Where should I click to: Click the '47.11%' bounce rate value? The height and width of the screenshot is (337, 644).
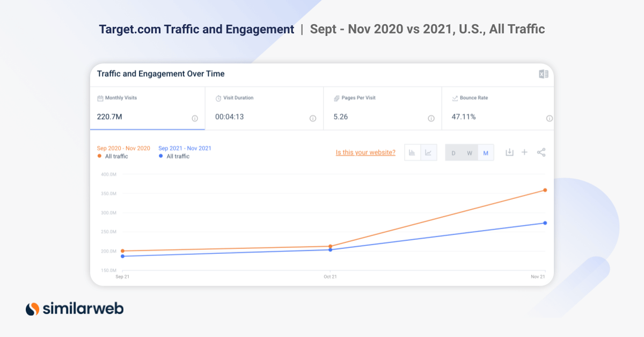(464, 116)
